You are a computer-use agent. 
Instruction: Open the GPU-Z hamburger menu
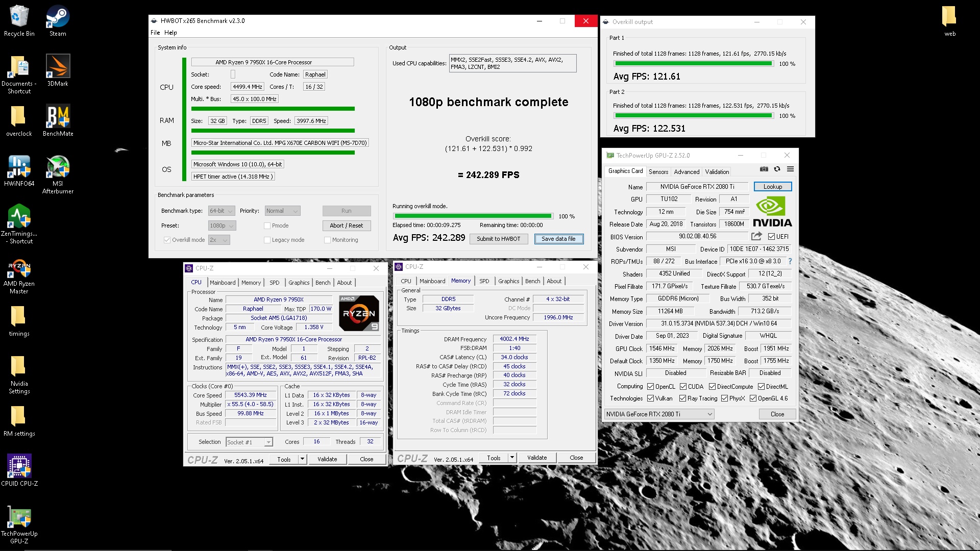pyautogui.click(x=790, y=169)
